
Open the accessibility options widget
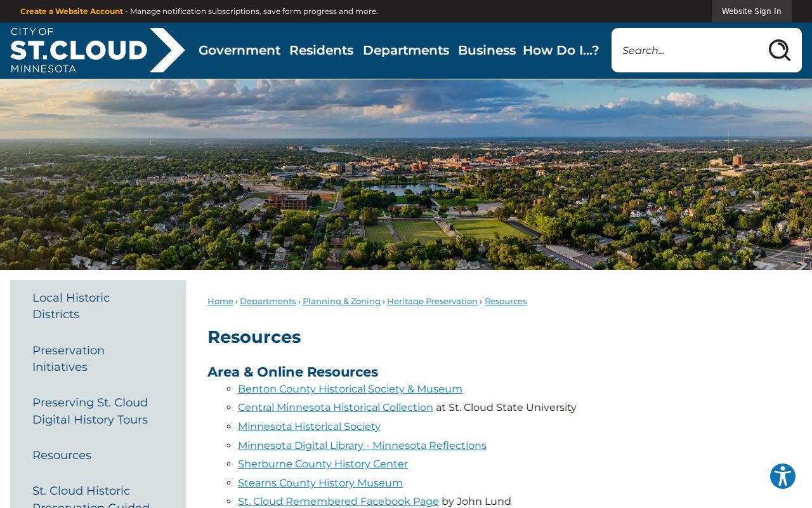pyautogui.click(x=783, y=476)
